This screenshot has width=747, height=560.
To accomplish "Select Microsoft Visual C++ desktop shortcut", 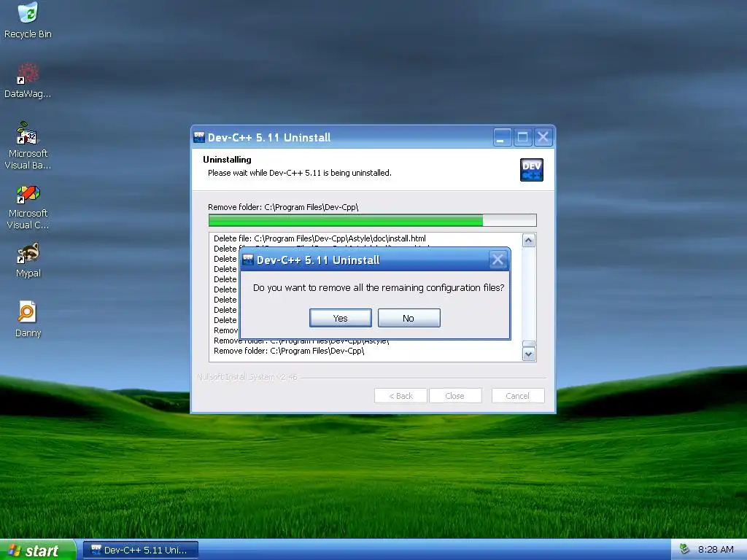I will tap(28, 208).
